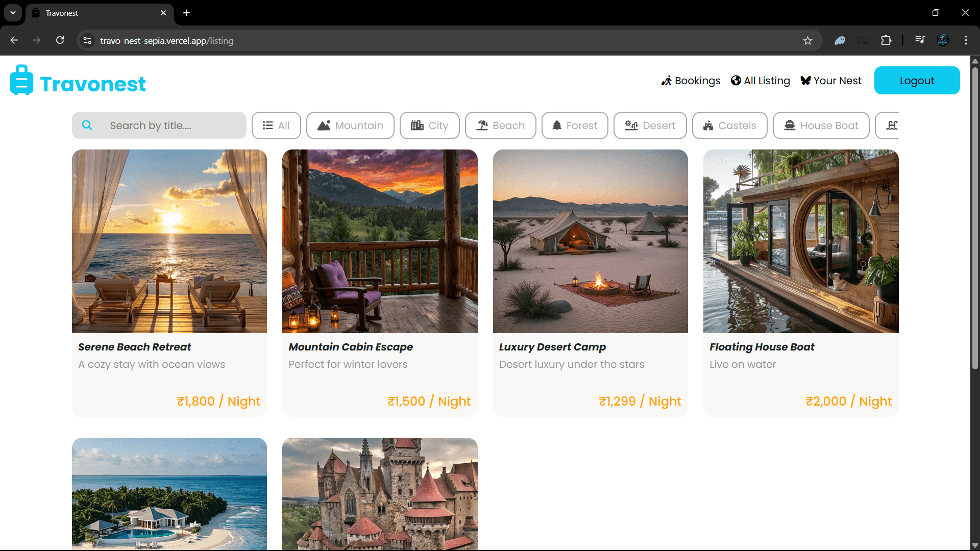
Task: Click the address bar URL
Action: click(167, 41)
